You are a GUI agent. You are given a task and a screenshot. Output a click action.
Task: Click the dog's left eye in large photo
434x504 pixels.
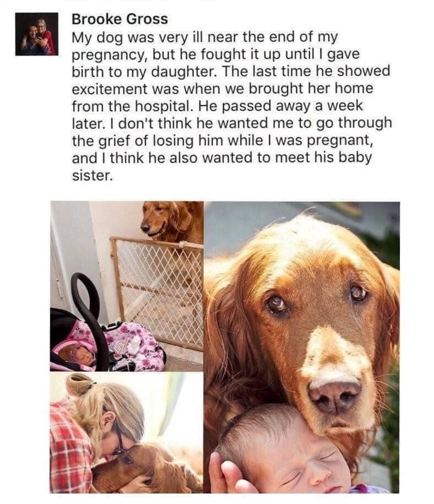click(x=276, y=304)
